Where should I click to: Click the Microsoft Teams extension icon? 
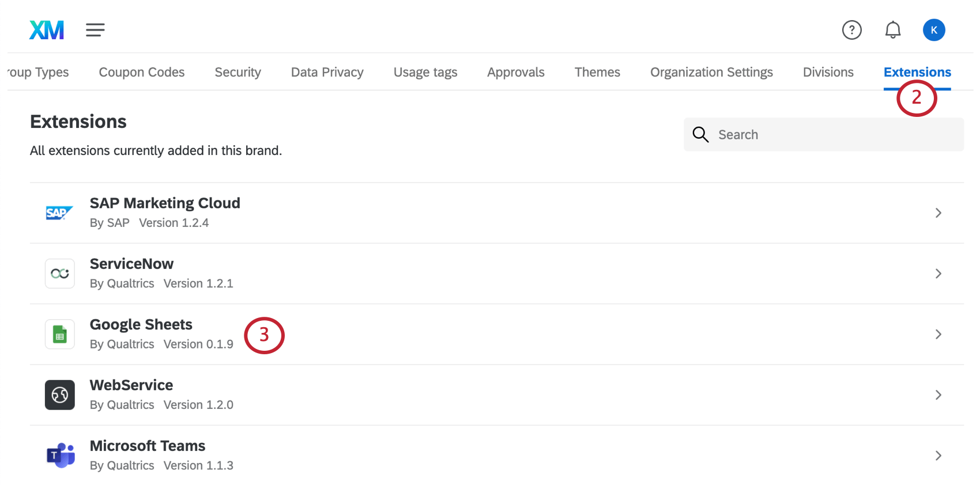click(59, 455)
